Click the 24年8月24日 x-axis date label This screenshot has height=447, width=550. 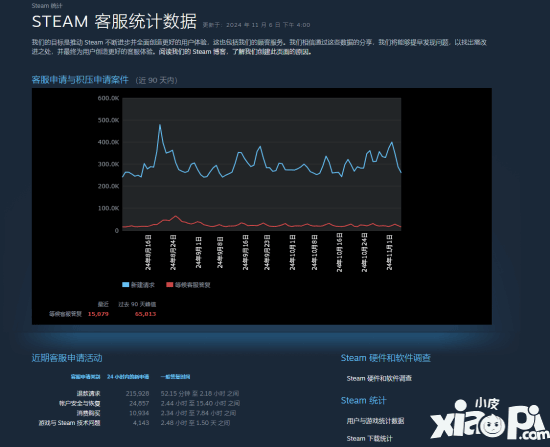[x=173, y=253]
